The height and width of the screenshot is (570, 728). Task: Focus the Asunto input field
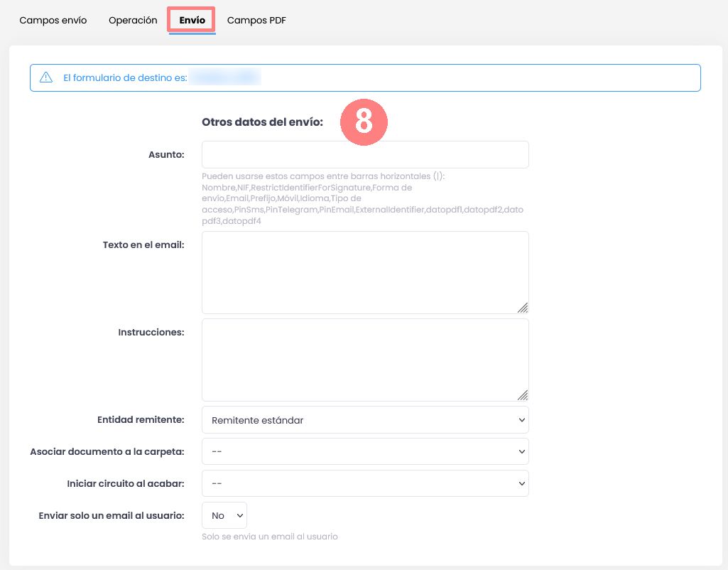tap(365, 154)
